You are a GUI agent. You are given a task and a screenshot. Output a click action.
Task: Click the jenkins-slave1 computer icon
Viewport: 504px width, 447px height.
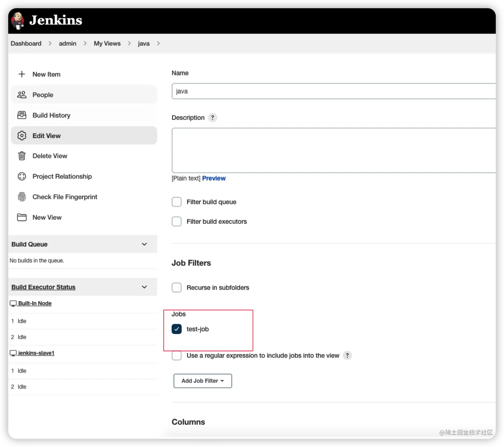tap(13, 353)
